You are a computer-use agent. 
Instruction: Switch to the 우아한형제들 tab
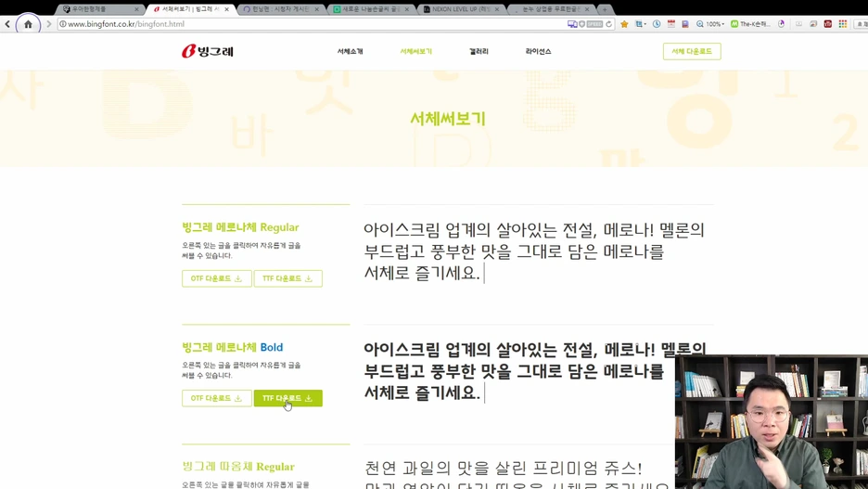[x=98, y=9]
